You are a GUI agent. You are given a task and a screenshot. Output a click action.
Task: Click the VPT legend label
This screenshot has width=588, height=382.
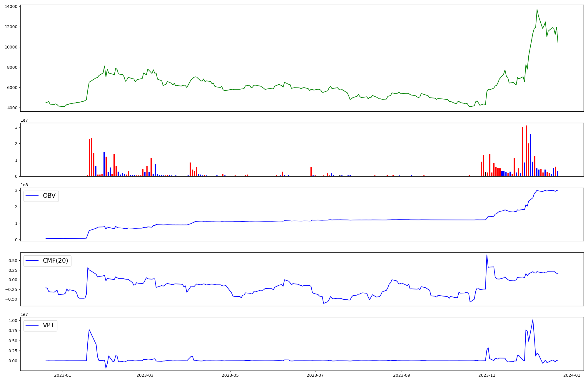coord(49,325)
